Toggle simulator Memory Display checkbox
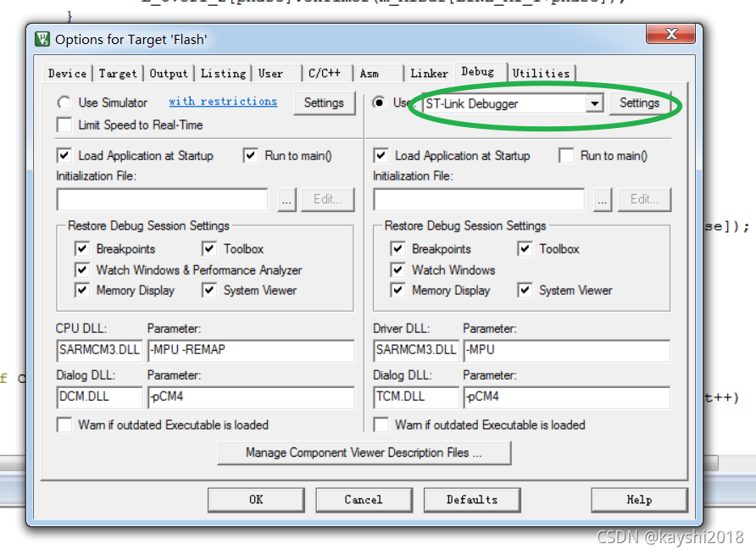 [82, 290]
